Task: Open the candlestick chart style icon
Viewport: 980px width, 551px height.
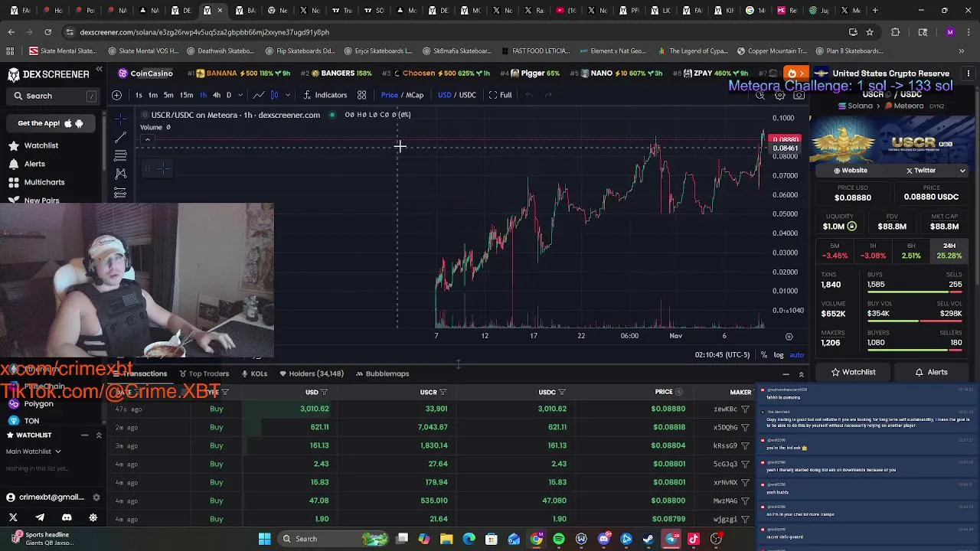Action: (x=274, y=95)
